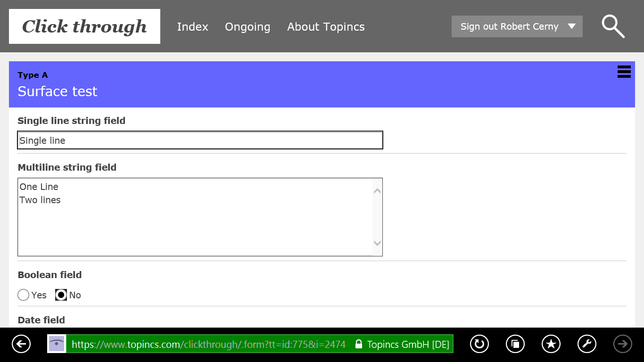Select the Yes radio button
Screen dimensions: 644x362
point(24,295)
